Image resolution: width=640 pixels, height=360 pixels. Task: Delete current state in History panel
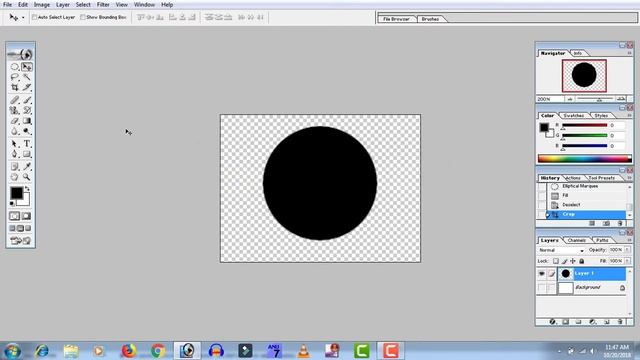point(620,223)
